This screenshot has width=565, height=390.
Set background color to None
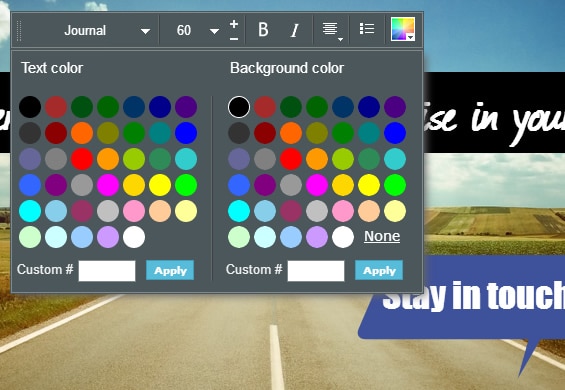382,236
